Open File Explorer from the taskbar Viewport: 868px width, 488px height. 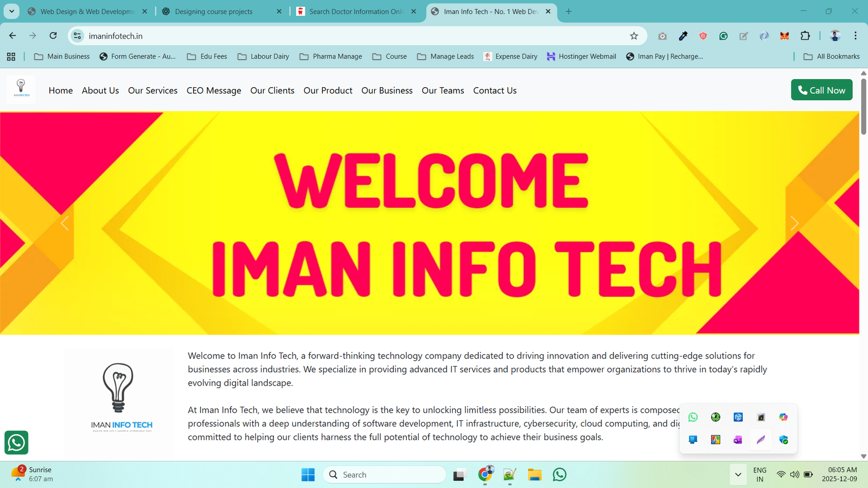coord(534,475)
